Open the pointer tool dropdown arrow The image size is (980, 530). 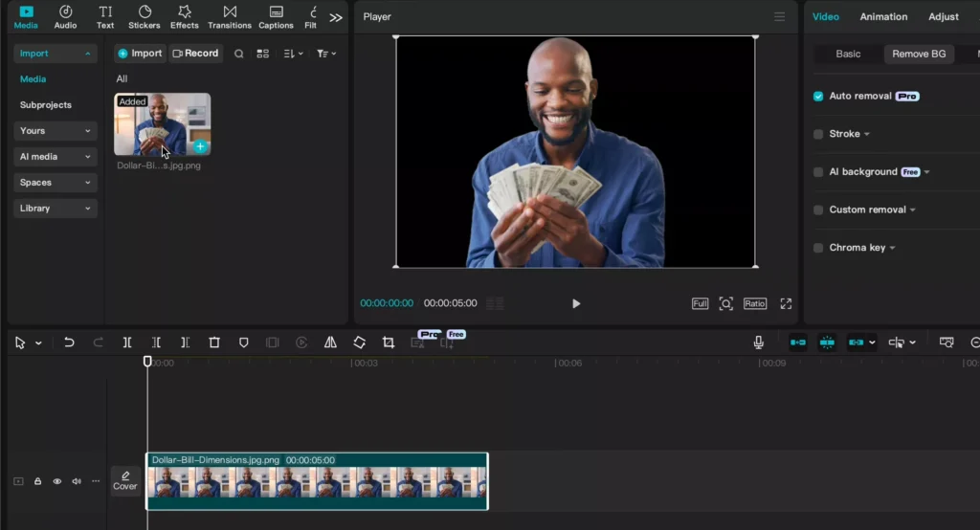click(x=38, y=343)
